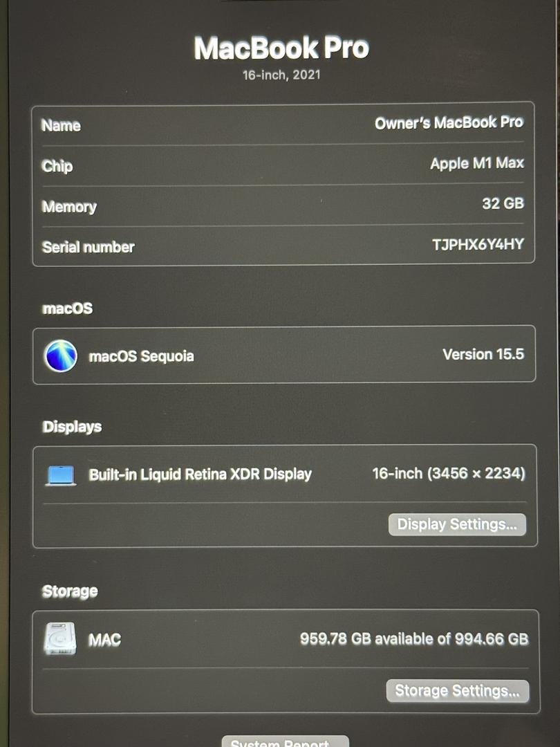Viewport: 560px width, 747px height.
Task: Click the macOS Sequoia logo icon
Action: click(x=60, y=356)
